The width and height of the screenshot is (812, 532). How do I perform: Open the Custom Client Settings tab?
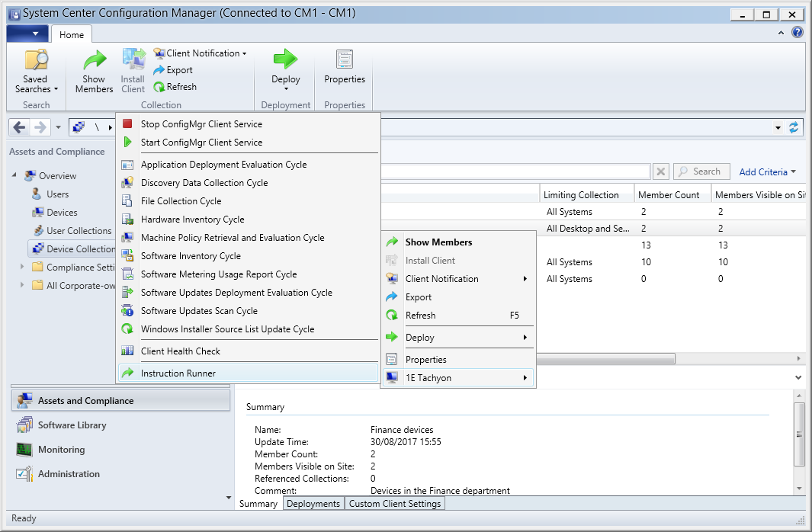(x=394, y=504)
